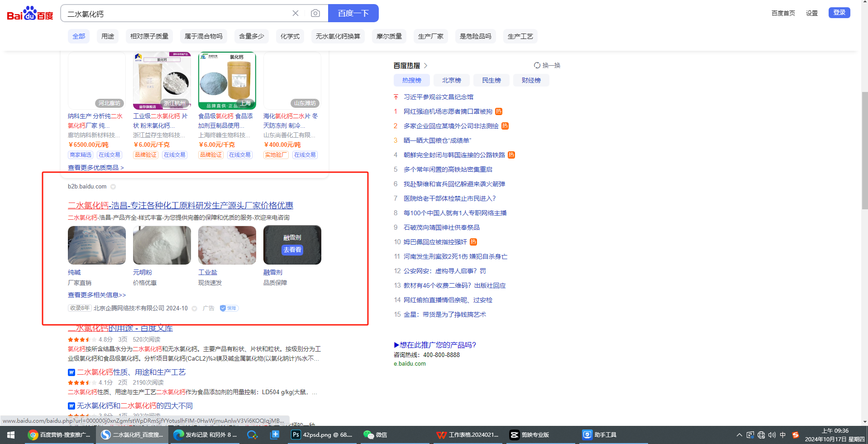Switch to the 财经榜 tab
Image resolution: width=868 pixels, height=444 pixels.
coord(531,80)
